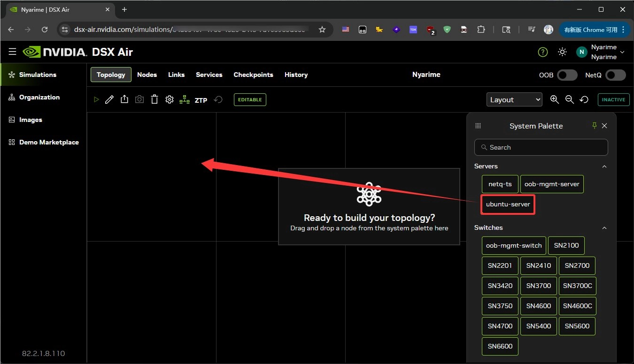Open the Topology tab
This screenshot has height=364, width=634.
(x=111, y=75)
